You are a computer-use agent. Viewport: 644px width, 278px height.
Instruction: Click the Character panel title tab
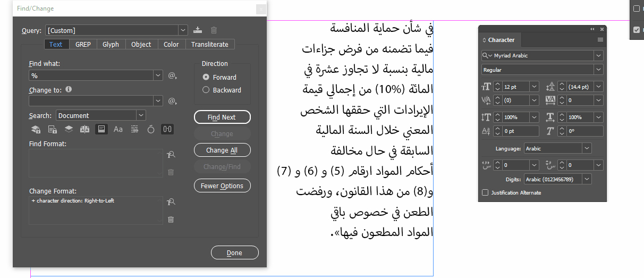[501, 40]
